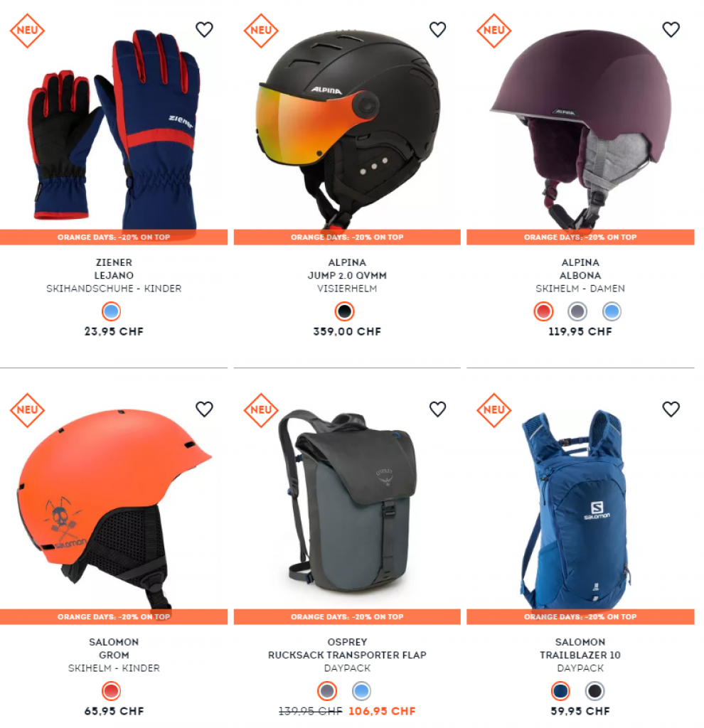The width and height of the screenshot is (704, 728).
Task: Choose light blue swatch for Alpina Albona
Action: point(612,311)
